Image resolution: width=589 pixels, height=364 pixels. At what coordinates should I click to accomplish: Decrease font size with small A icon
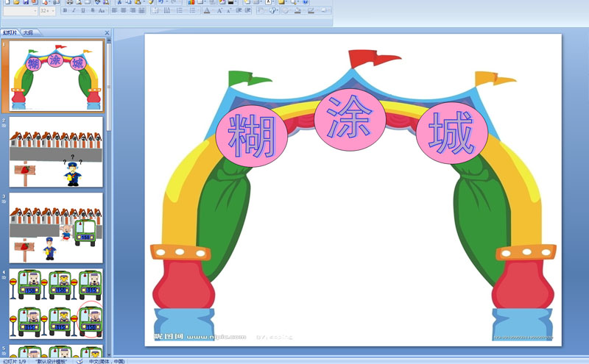click(x=229, y=10)
